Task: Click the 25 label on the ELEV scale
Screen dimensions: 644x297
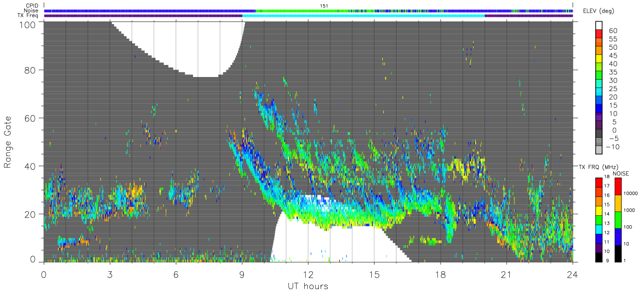Action: [613, 89]
